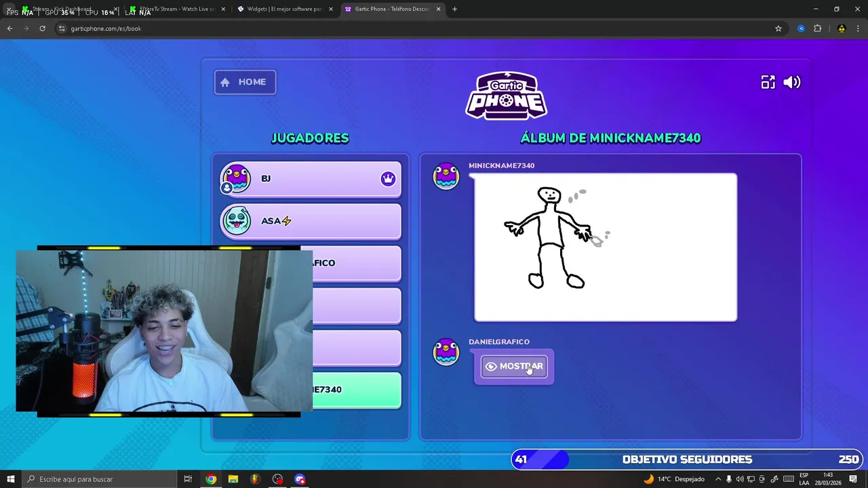Open the blue chat app on the taskbar

click(300, 479)
